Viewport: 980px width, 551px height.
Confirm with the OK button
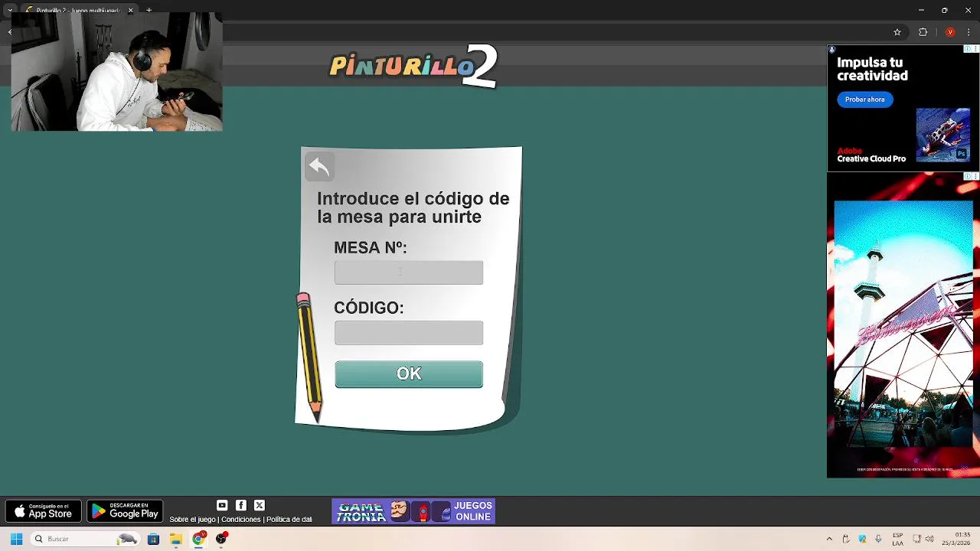click(409, 373)
